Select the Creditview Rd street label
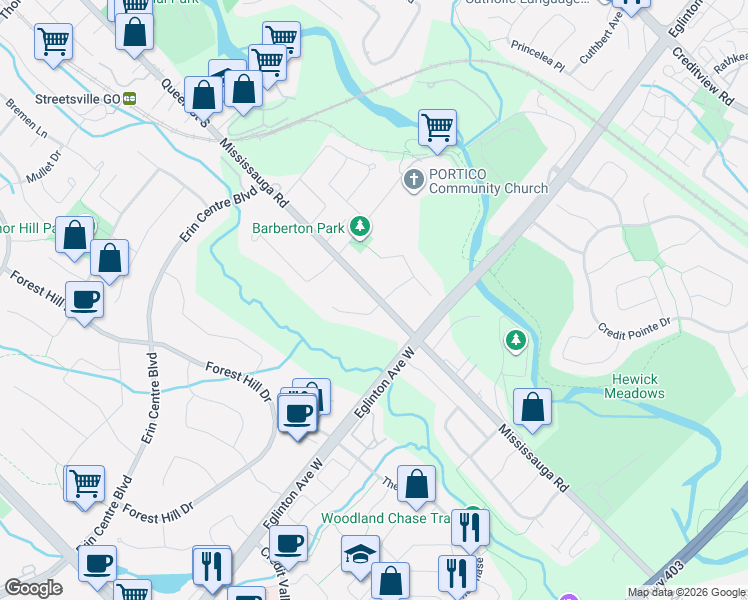 tap(703, 76)
